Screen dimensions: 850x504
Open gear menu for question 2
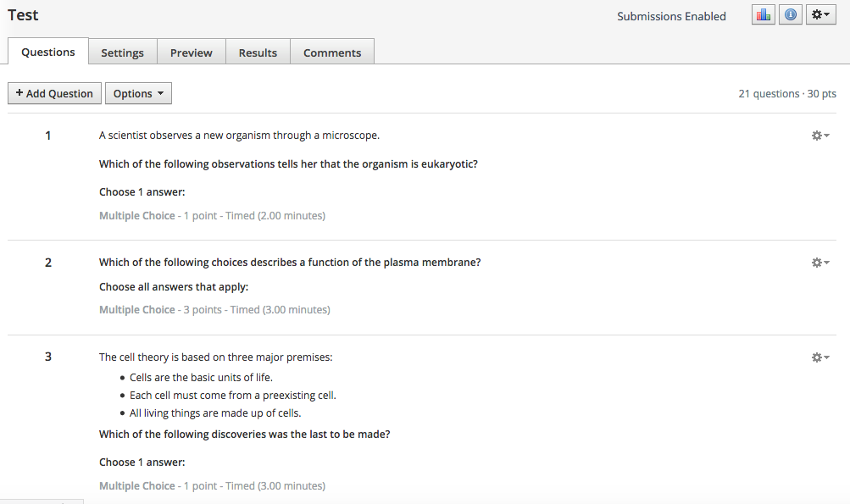(x=819, y=263)
